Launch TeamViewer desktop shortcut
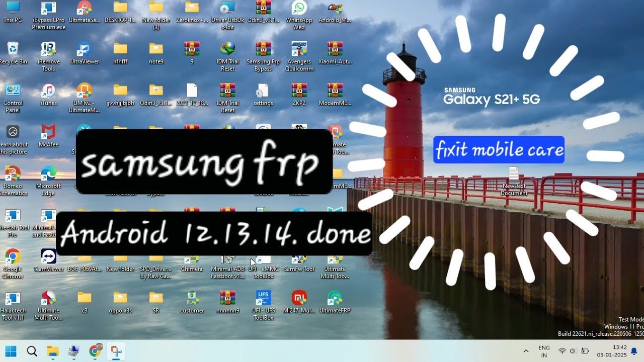The height and width of the screenshot is (362, 644). click(48, 260)
